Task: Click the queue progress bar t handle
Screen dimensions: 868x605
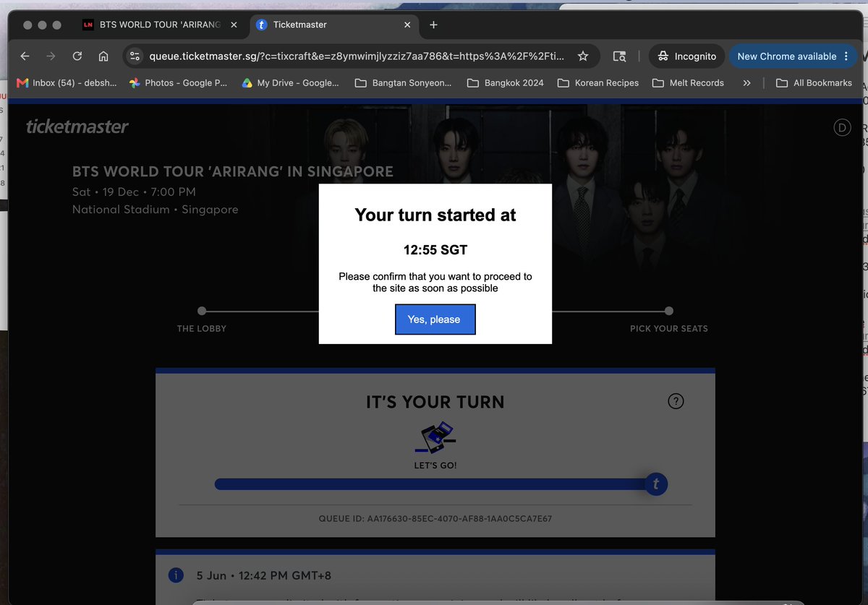Action: coord(656,484)
